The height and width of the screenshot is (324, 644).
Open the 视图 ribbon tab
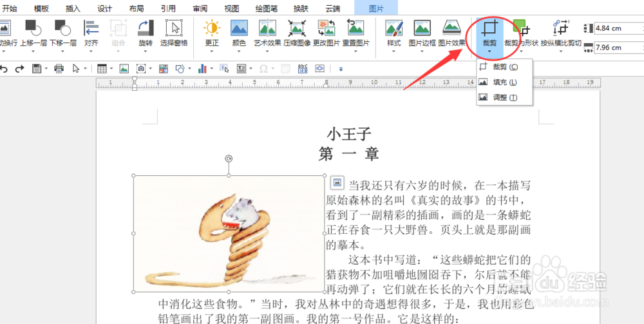click(x=232, y=8)
